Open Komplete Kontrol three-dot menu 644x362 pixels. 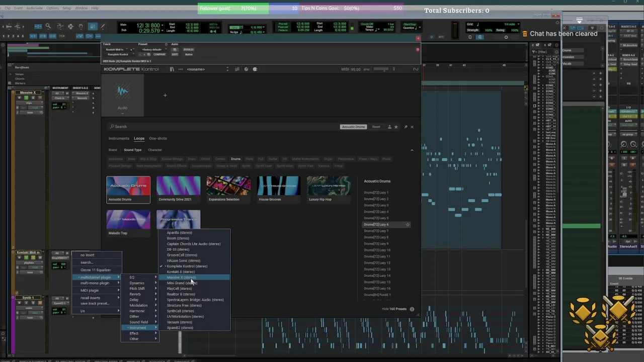[181, 69]
